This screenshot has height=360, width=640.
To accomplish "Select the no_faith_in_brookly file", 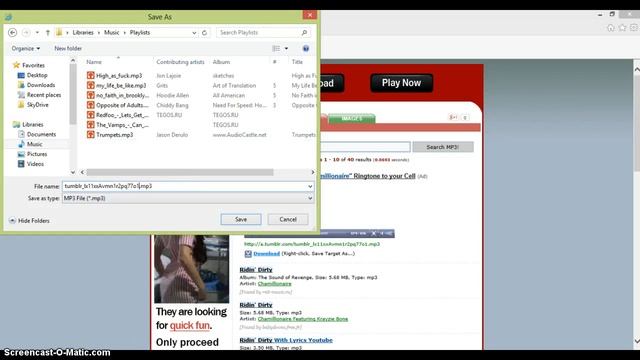I will point(122,95).
